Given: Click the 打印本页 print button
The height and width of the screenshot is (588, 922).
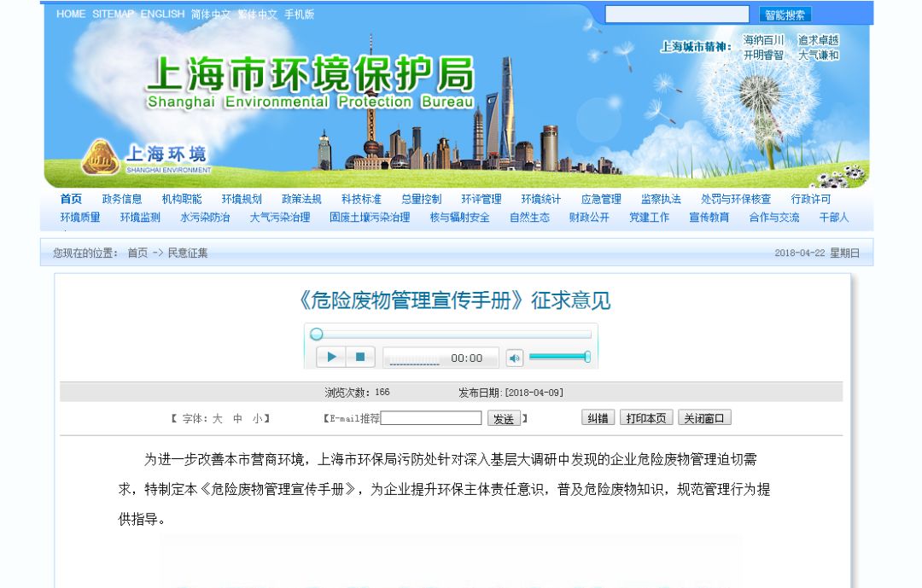Looking at the screenshot, I should (x=646, y=418).
